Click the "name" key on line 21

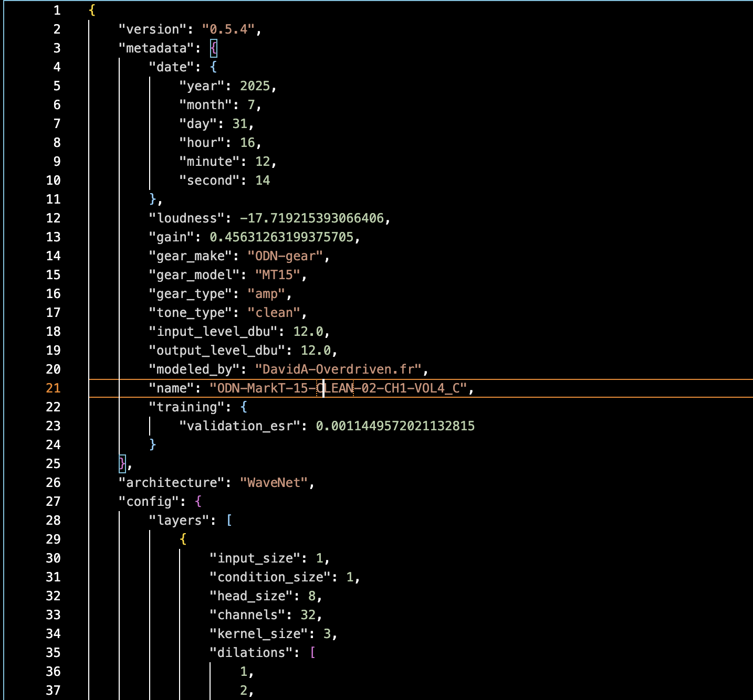point(172,388)
